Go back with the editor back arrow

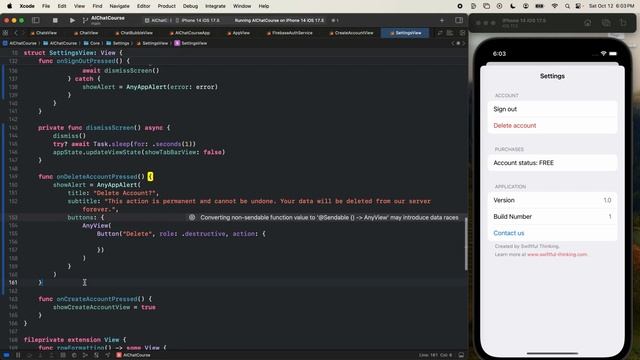pos(16,33)
